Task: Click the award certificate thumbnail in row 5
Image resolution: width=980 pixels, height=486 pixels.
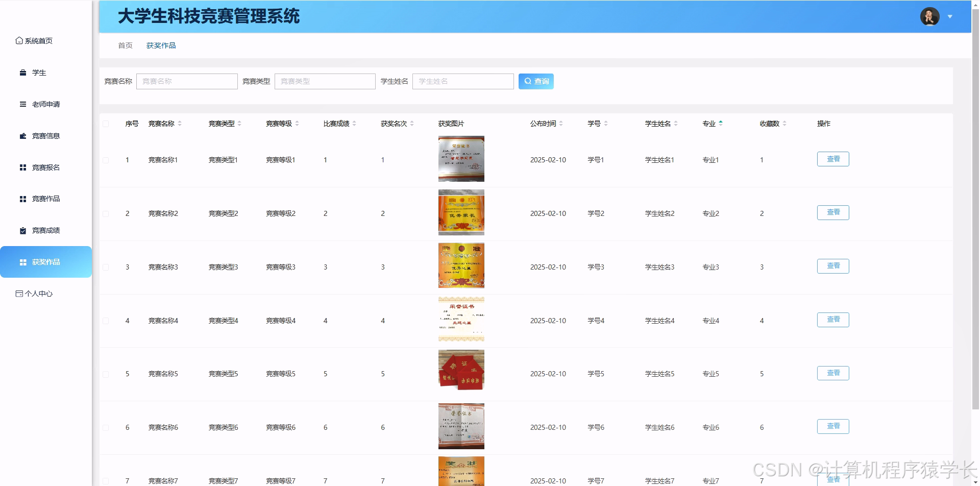Action: pyautogui.click(x=461, y=371)
